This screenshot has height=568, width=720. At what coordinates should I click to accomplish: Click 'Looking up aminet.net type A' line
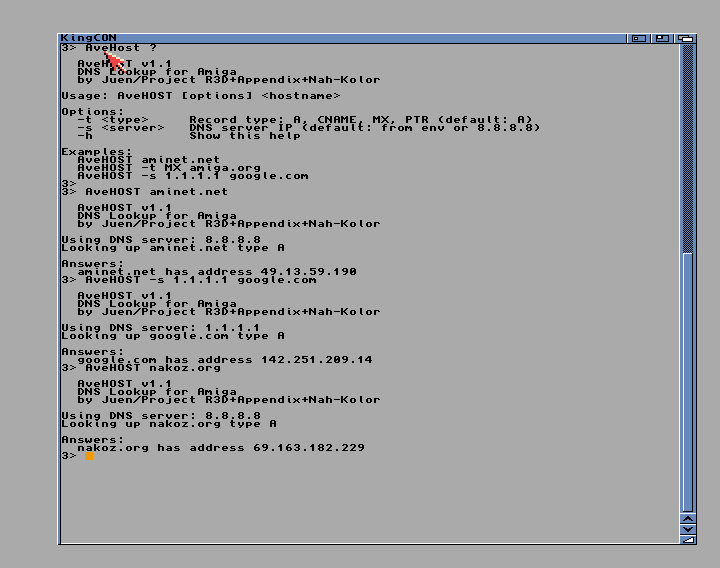173,248
